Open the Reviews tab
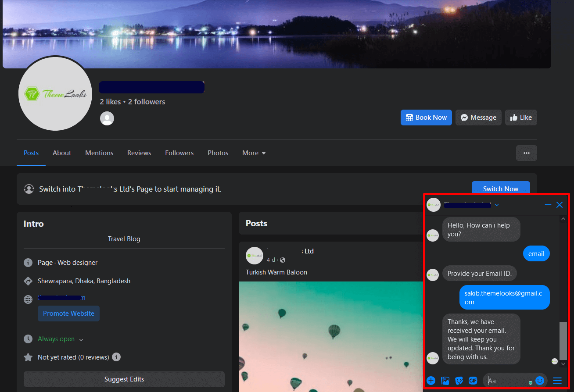 pos(139,153)
